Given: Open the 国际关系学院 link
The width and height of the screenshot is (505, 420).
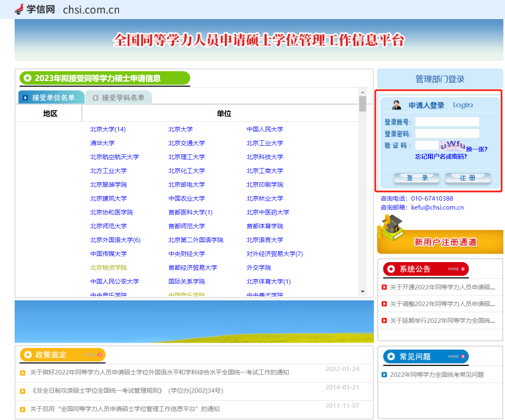Looking at the screenshot, I should pyautogui.click(x=187, y=282).
